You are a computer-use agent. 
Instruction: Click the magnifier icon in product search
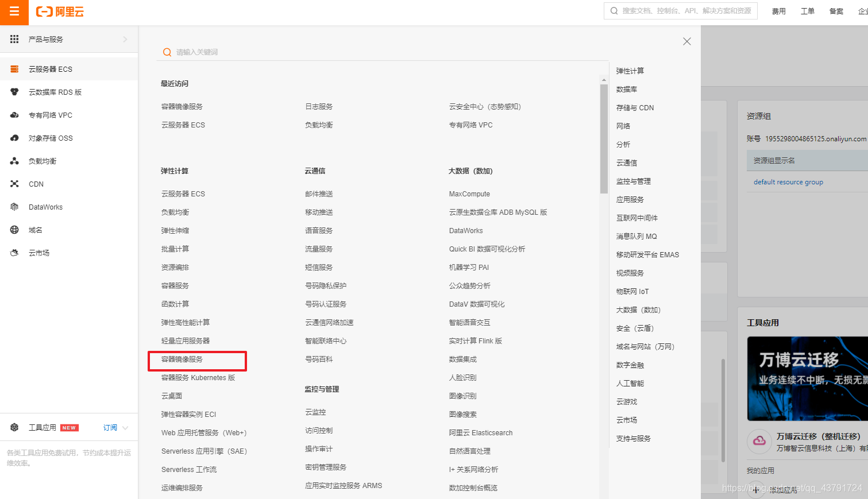click(x=167, y=52)
